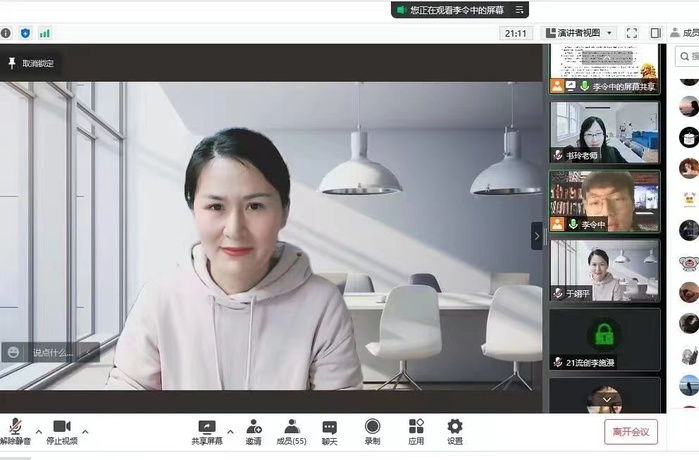Image resolution: width=699 pixels, height=460 pixels.
Task: Unpin video with 取消锁定
Action: [x=31, y=63]
